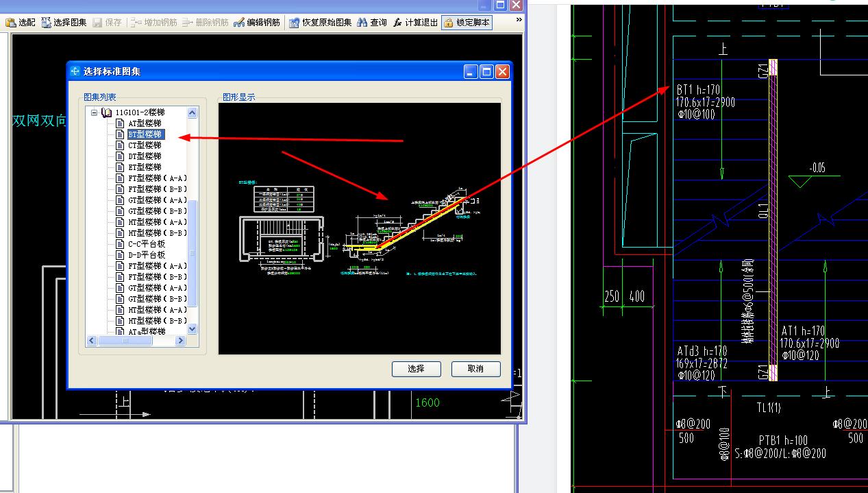Image resolution: width=868 pixels, height=493 pixels.
Task: Maximize the 选择标准图集 dialog
Action: point(486,71)
